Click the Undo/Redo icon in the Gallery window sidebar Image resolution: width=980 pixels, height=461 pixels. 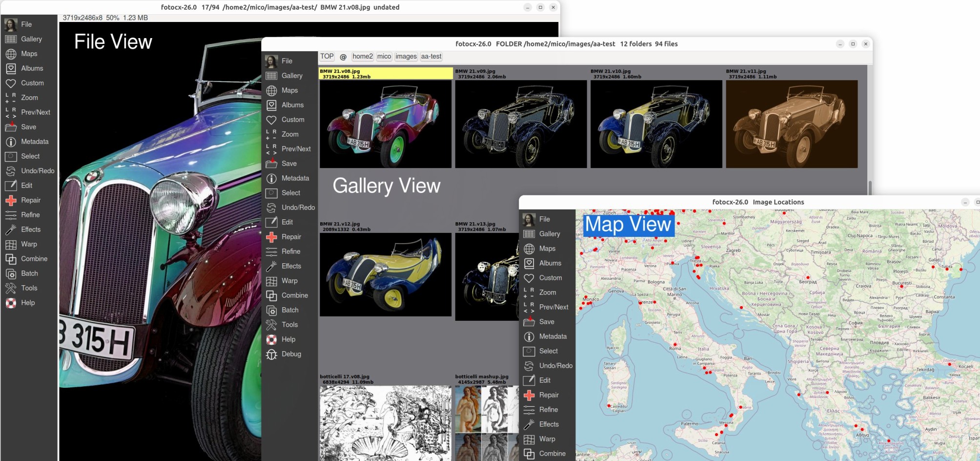271,208
